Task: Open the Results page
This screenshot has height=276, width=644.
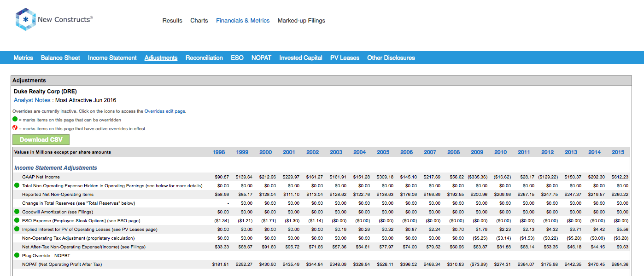Action: click(172, 21)
